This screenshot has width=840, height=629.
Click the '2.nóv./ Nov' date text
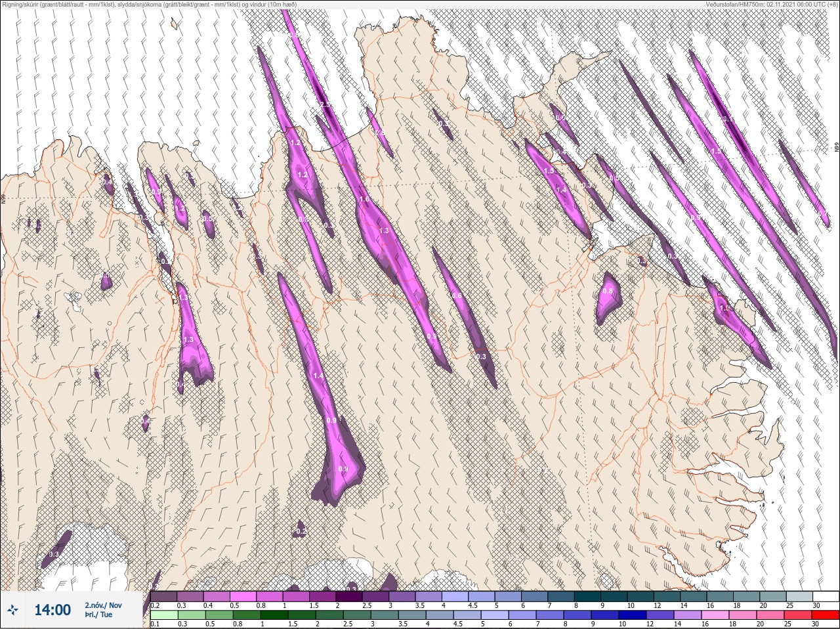(103, 605)
